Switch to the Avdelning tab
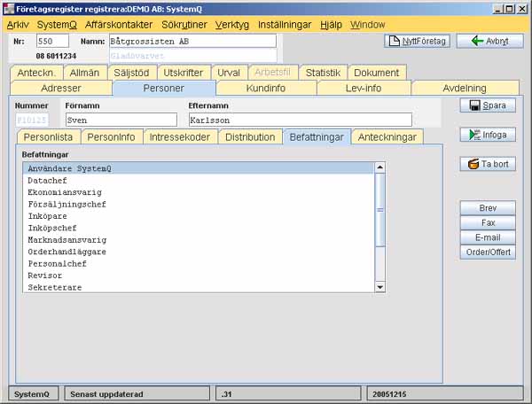 pyautogui.click(x=465, y=88)
